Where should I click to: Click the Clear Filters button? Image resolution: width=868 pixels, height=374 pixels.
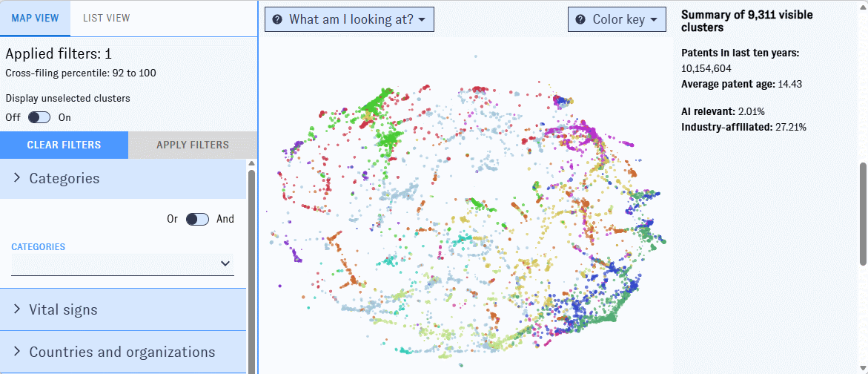click(64, 145)
